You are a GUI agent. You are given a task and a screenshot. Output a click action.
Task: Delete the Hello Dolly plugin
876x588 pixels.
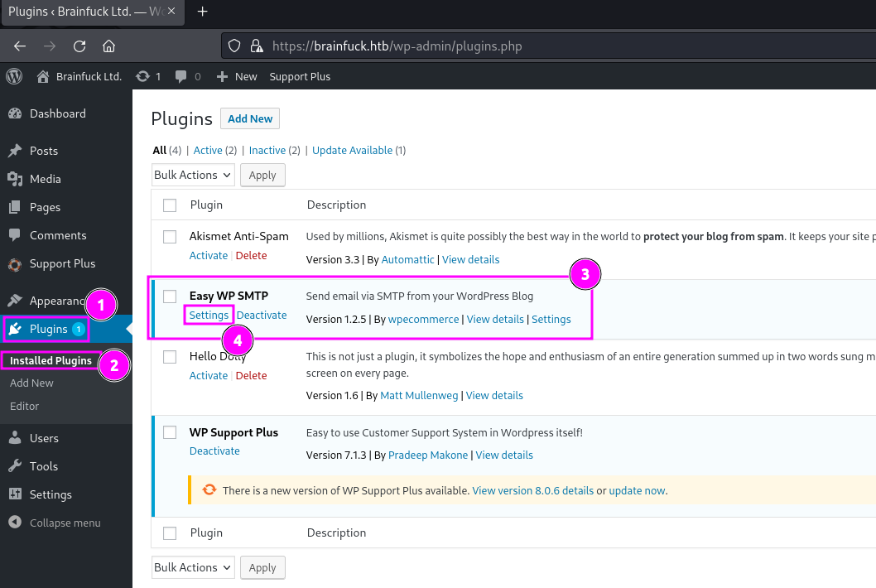(x=252, y=376)
